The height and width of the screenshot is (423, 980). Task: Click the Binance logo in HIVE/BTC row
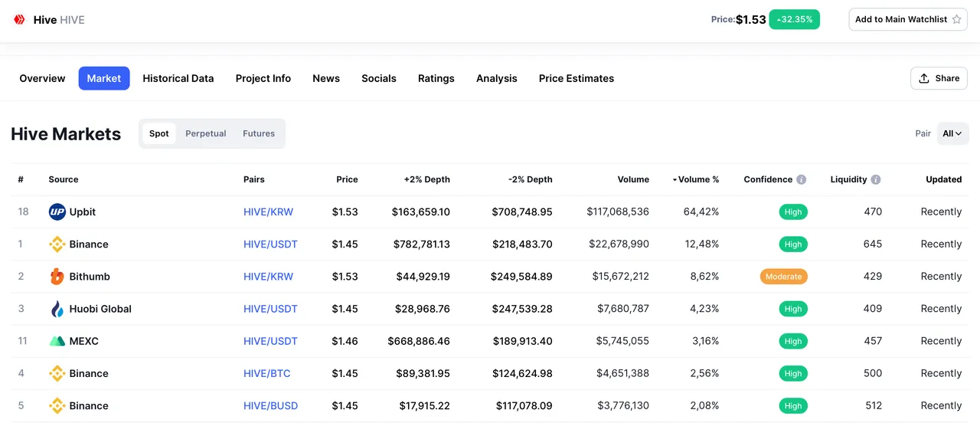[57, 373]
